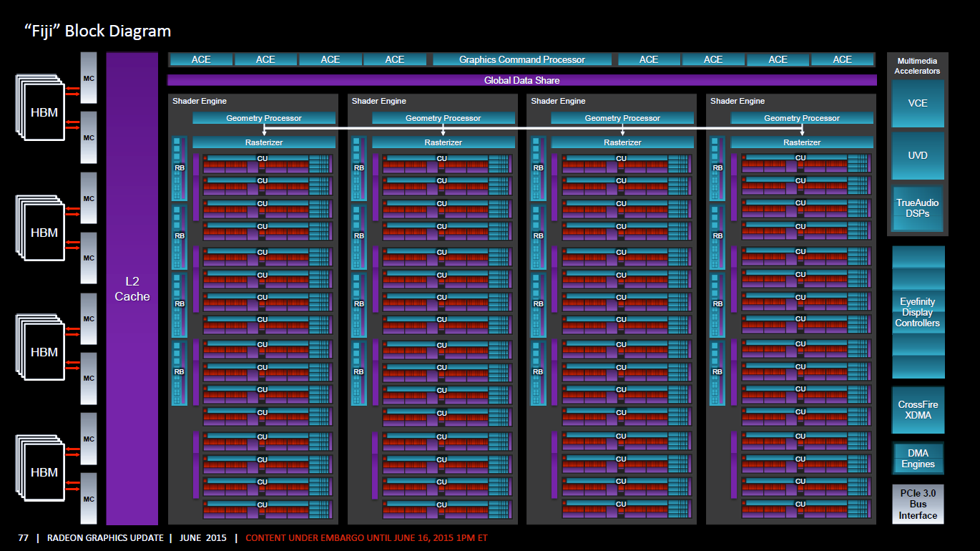Select the bottommost HBM memory stack

[44, 472]
